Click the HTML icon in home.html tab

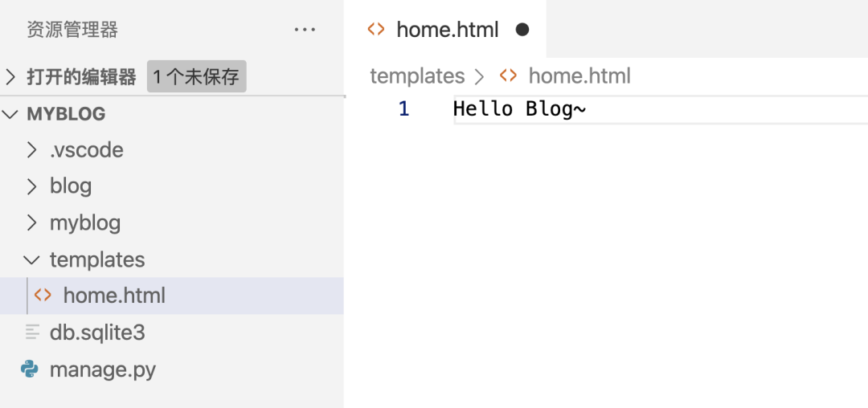pos(375,30)
